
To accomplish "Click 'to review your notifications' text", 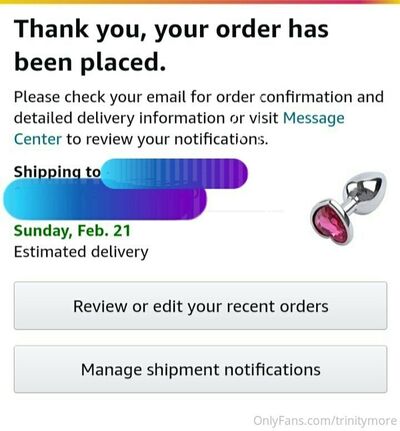I will click(x=167, y=139).
